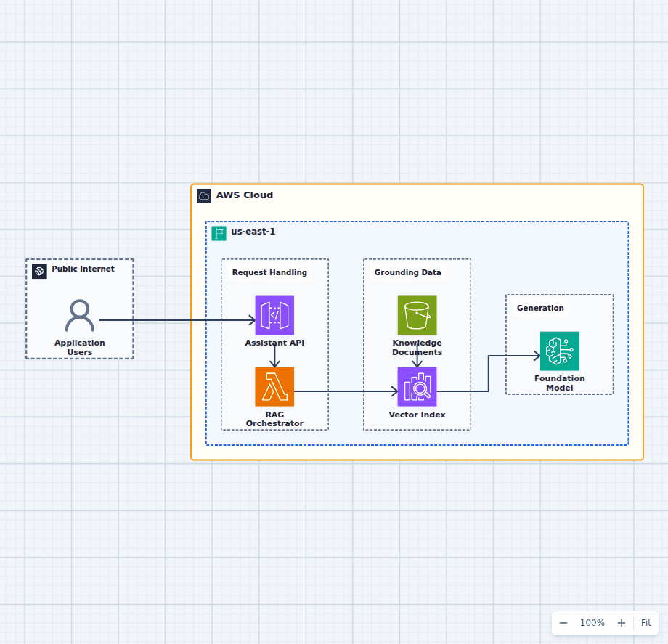Select the RAG Orchestrator Lambda icon
The image size is (668, 644).
click(274, 387)
